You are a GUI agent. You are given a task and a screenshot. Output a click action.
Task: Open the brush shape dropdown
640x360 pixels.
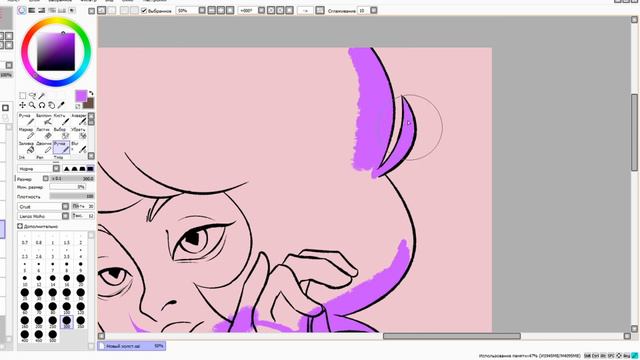pyautogui.click(x=65, y=206)
